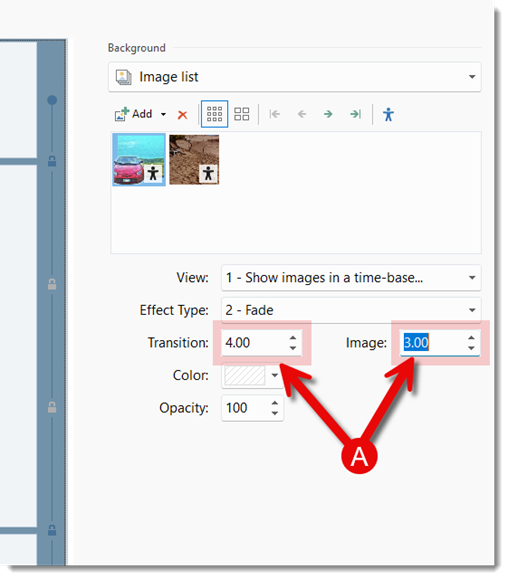Move image to last position icon
Image resolution: width=508 pixels, height=579 pixels.
point(356,114)
